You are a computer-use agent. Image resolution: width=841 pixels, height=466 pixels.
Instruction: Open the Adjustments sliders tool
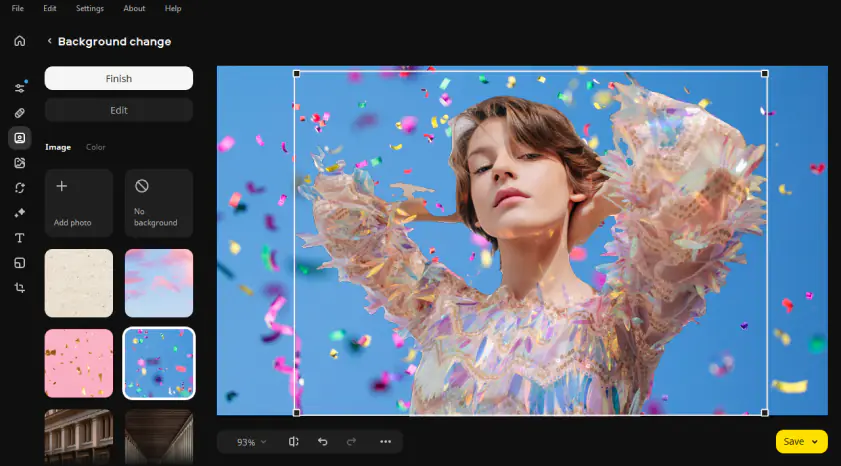click(20, 88)
